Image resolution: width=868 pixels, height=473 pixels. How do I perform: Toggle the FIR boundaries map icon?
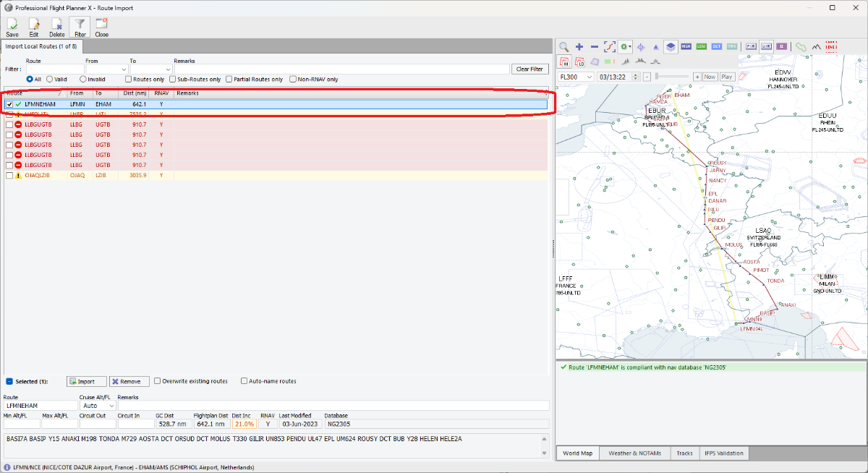[x=750, y=46]
